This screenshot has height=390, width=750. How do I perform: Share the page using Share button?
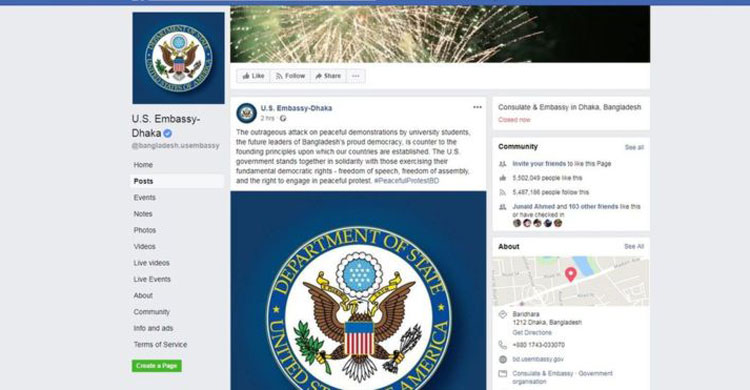[x=328, y=76]
